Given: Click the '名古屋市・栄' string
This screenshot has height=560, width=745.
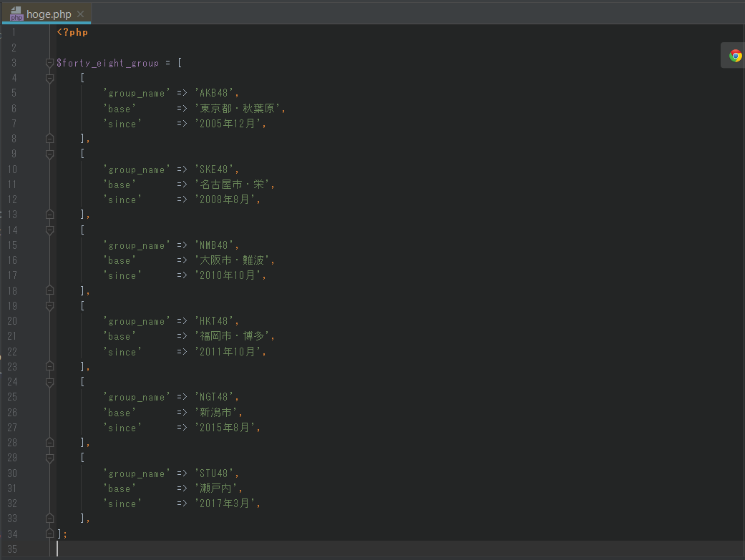Looking at the screenshot, I should (233, 185).
